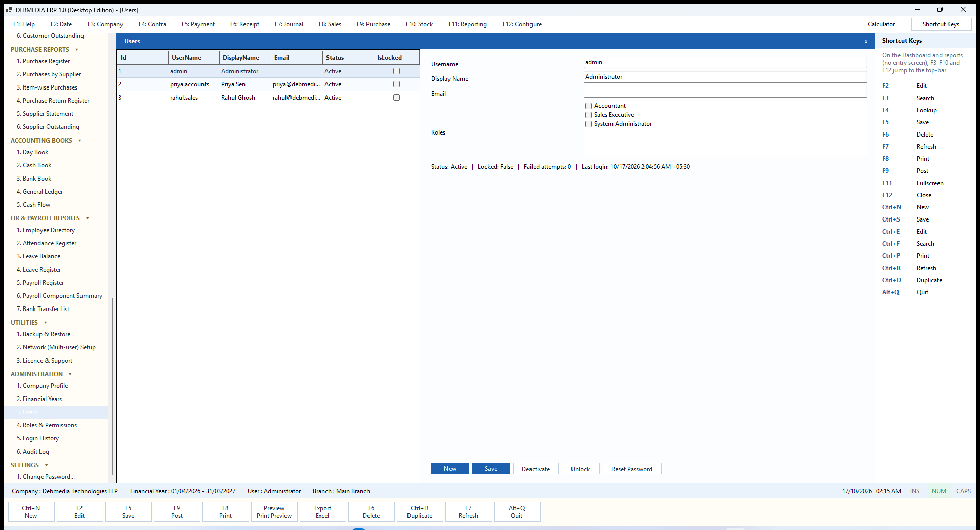Image resolution: width=980 pixels, height=530 pixels.
Task: Collapse the HR & PAYROLL REPORTS section arrow
Action: click(x=88, y=218)
